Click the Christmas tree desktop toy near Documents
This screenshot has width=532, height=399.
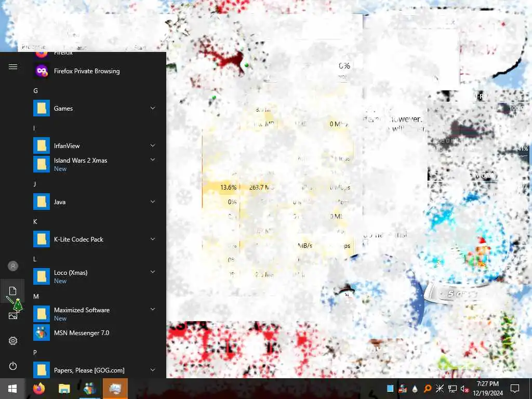(18, 304)
